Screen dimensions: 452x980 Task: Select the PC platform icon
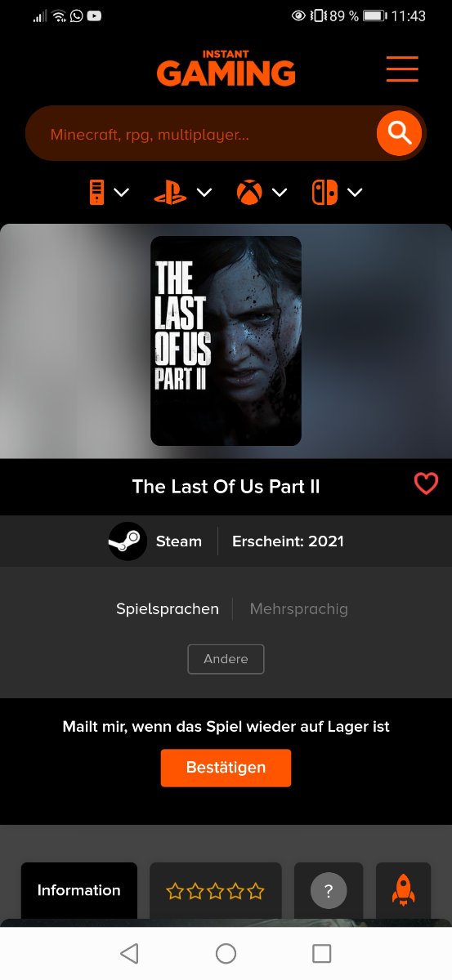point(96,193)
